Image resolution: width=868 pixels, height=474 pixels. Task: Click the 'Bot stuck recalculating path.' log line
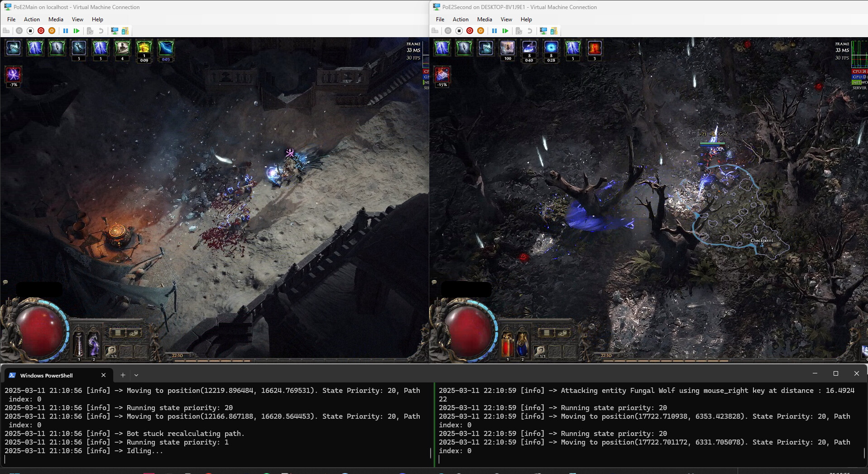tap(125, 434)
